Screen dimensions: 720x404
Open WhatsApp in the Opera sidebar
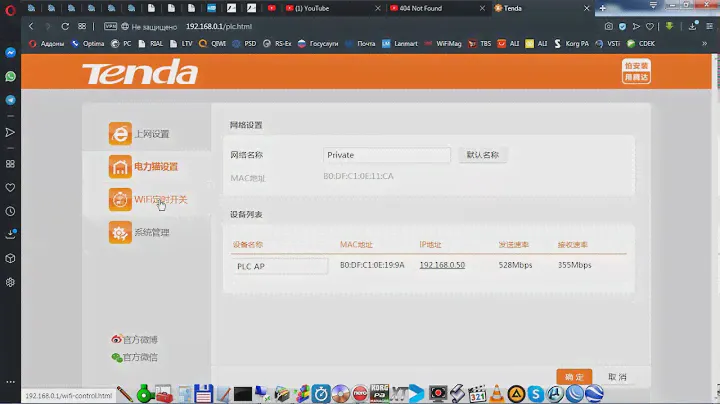point(10,76)
